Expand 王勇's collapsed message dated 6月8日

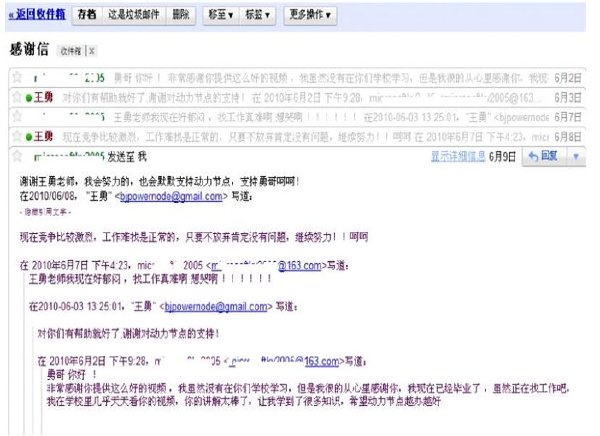pos(297,136)
